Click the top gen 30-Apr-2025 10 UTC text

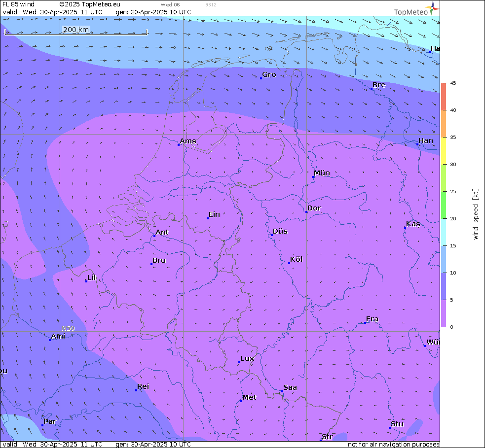(x=153, y=12)
